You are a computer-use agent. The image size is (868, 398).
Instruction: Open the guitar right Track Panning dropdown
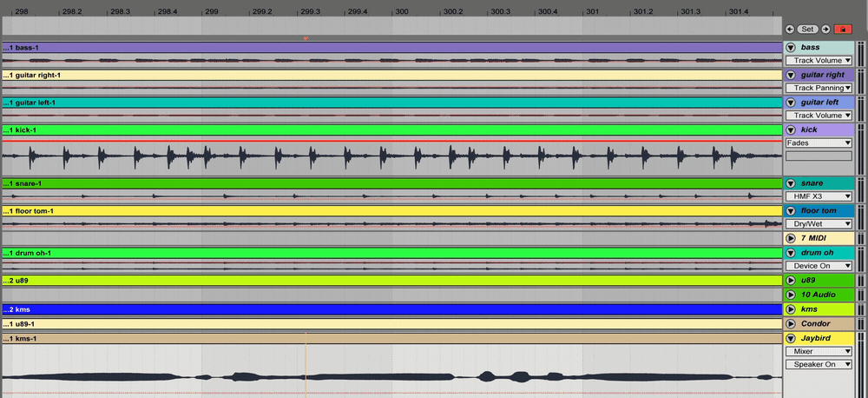(x=819, y=88)
